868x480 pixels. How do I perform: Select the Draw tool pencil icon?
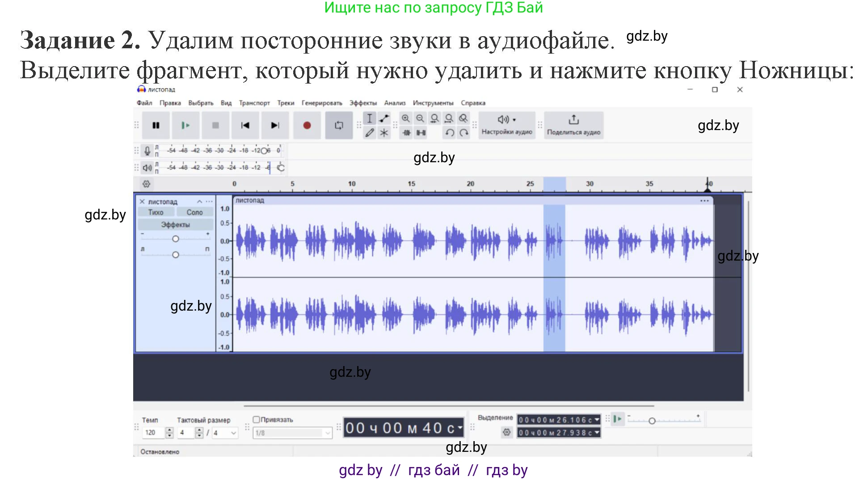369,133
